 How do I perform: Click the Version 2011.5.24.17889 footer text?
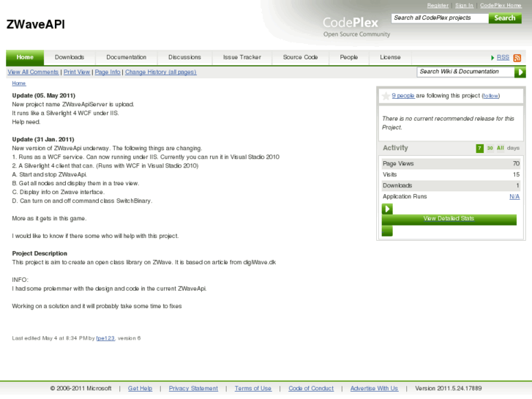pyautogui.click(x=448, y=389)
